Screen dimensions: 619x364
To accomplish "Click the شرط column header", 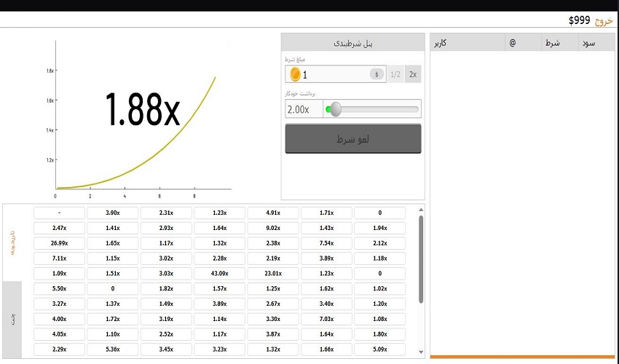I will coord(553,43).
